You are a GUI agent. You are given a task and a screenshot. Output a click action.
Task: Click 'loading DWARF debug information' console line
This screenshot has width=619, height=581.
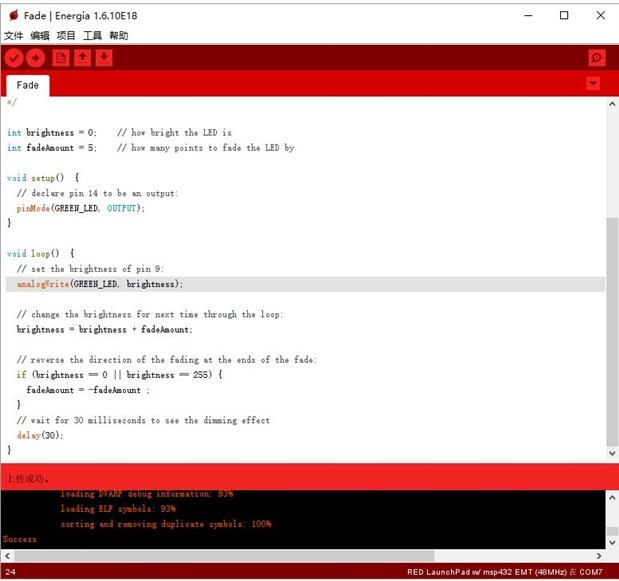point(146,494)
